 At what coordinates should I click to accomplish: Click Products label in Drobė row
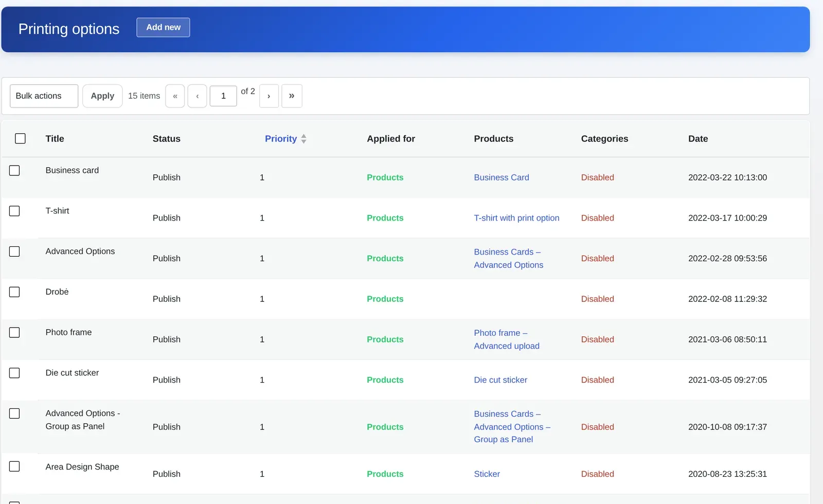pos(385,299)
